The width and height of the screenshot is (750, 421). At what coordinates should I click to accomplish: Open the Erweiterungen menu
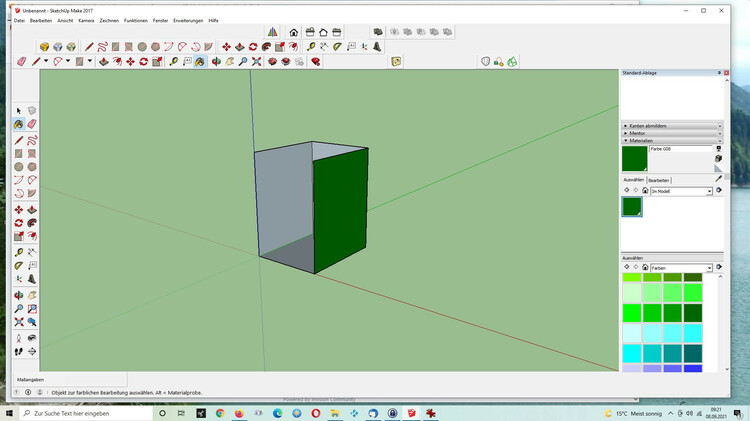coord(187,20)
